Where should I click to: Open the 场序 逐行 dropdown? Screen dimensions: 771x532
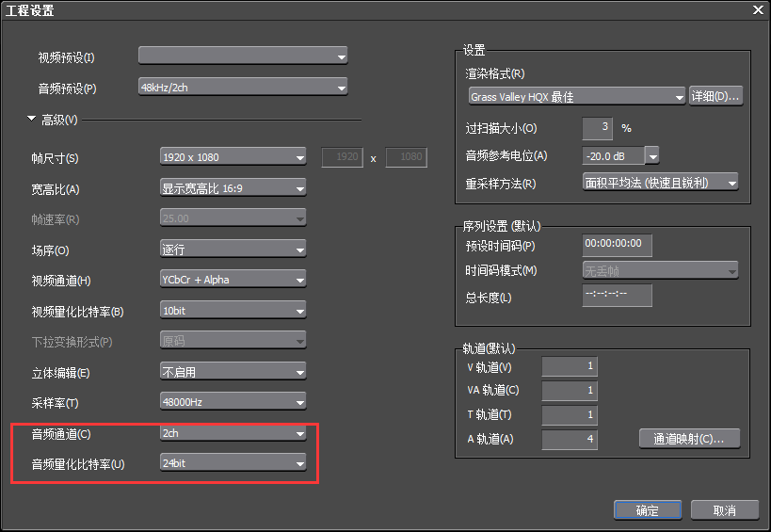pyautogui.click(x=233, y=250)
